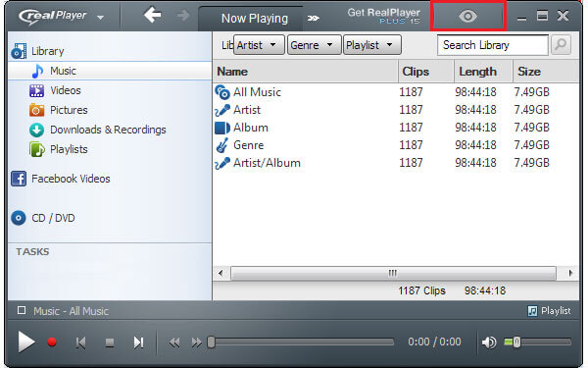Image resolution: width=588 pixels, height=368 pixels.
Task: Start playback with Play button
Action: 25,342
